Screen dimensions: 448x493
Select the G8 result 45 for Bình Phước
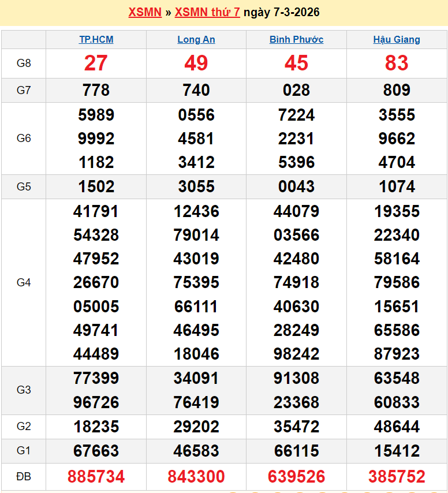(296, 63)
